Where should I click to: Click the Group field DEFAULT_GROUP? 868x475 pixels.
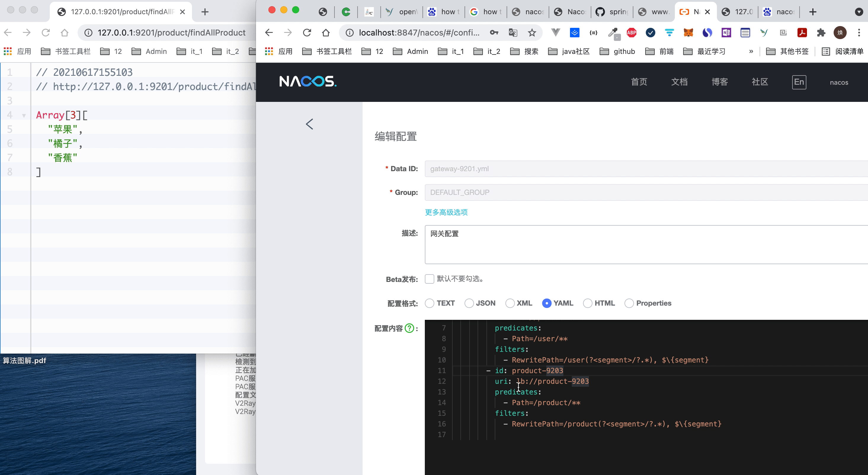646,192
